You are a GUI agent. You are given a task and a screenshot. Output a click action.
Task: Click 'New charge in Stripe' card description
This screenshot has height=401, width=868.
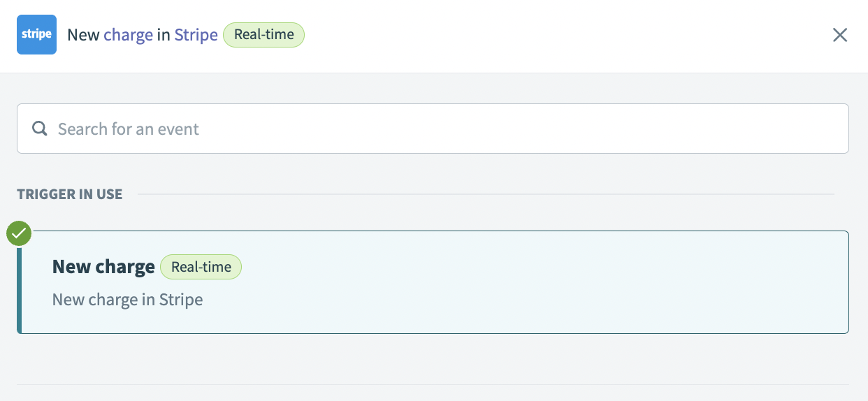coord(127,300)
